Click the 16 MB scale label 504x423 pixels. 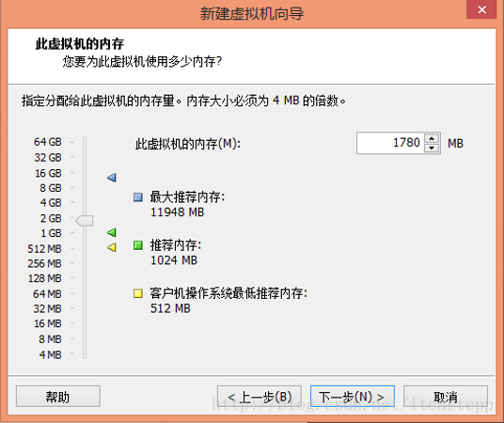(48, 323)
